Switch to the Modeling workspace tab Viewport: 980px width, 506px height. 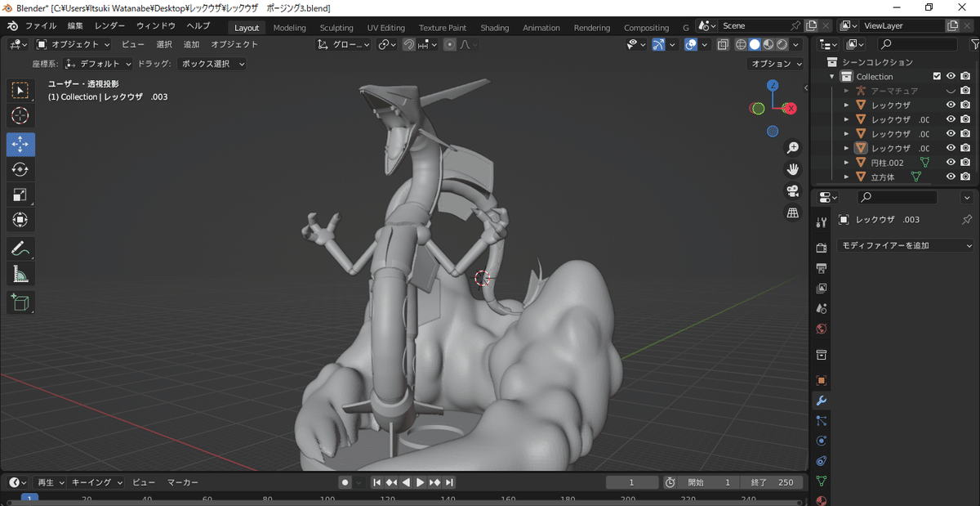tap(289, 27)
